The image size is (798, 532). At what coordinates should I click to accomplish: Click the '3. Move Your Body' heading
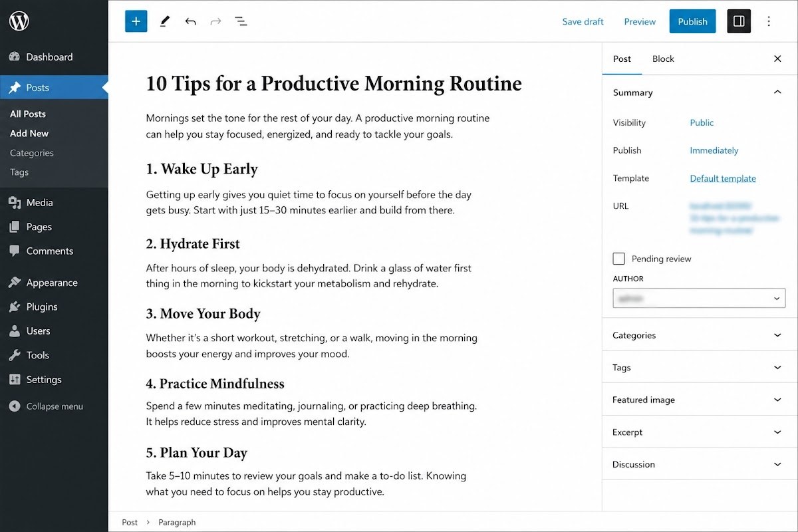click(203, 314)
